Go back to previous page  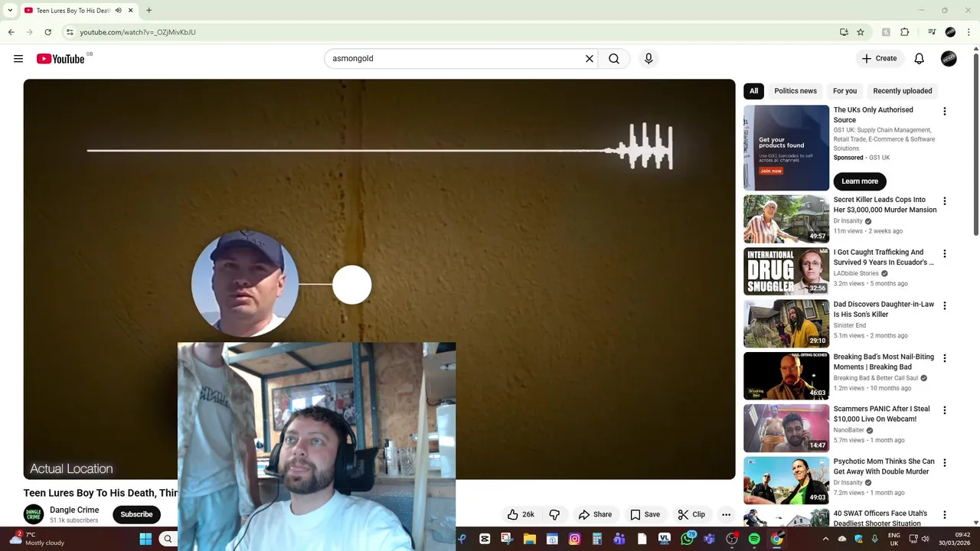11,32
